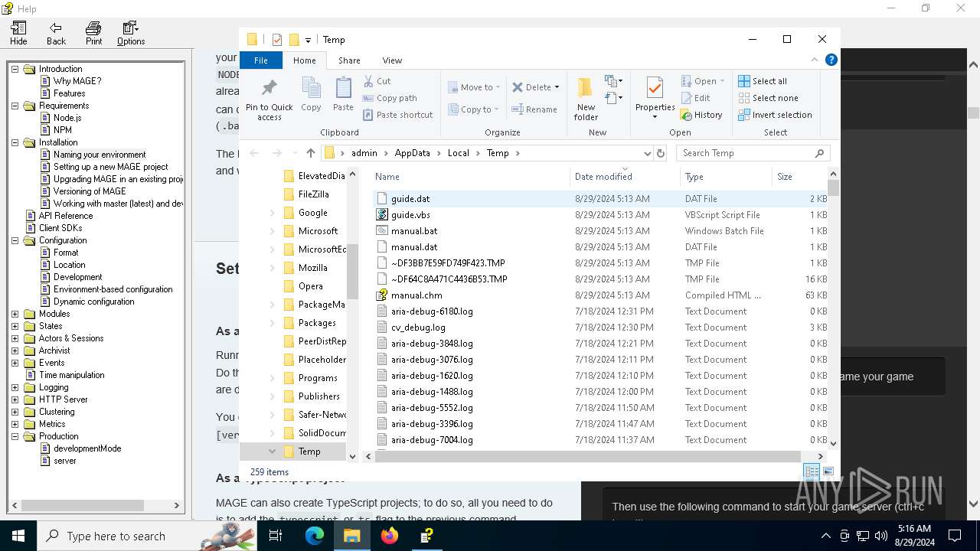Viewport: 980px width, 551px height.
Task: Select aria-debug-6180.log file
Action: click(x=432, y=311)
